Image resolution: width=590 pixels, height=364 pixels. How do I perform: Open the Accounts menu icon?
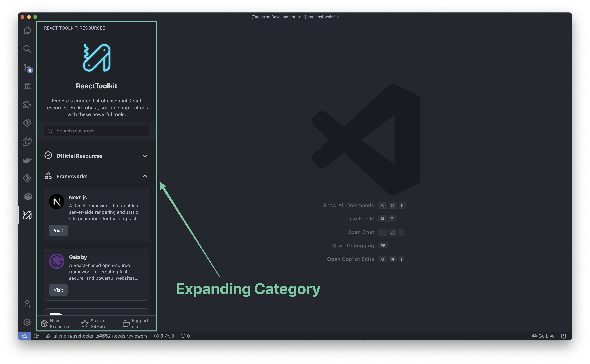(x=27, y=304)
